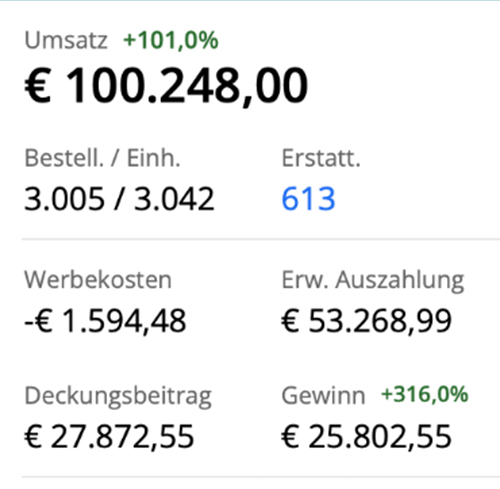Click the 3.005 orders number
The width and height of the screenshot is (500, 489).
coord(64,199)
